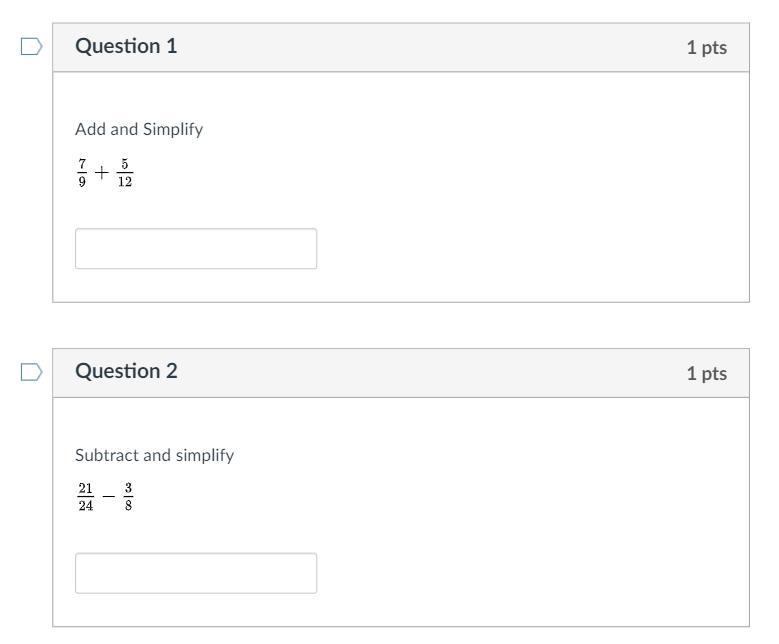
Task: Click the "Question 1" heading text
Action: [x=126, y=47]
